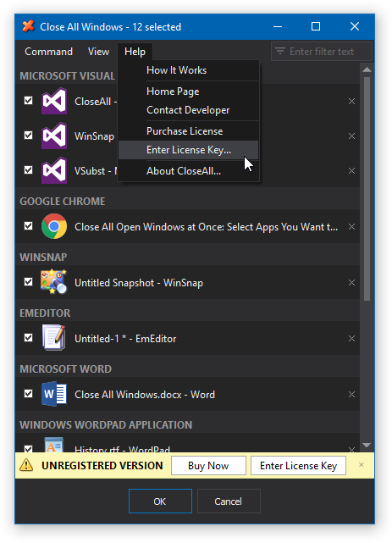
Task: Open the Command menu
Action: (49, 52)
